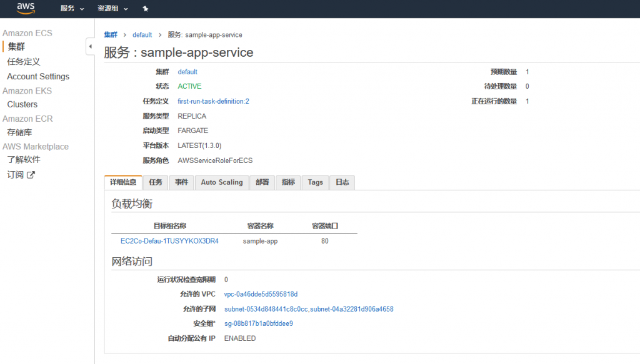Screen dimensions: 640x364
Task: Click the 集群 breadcrumb link
Action: (111, 34)
